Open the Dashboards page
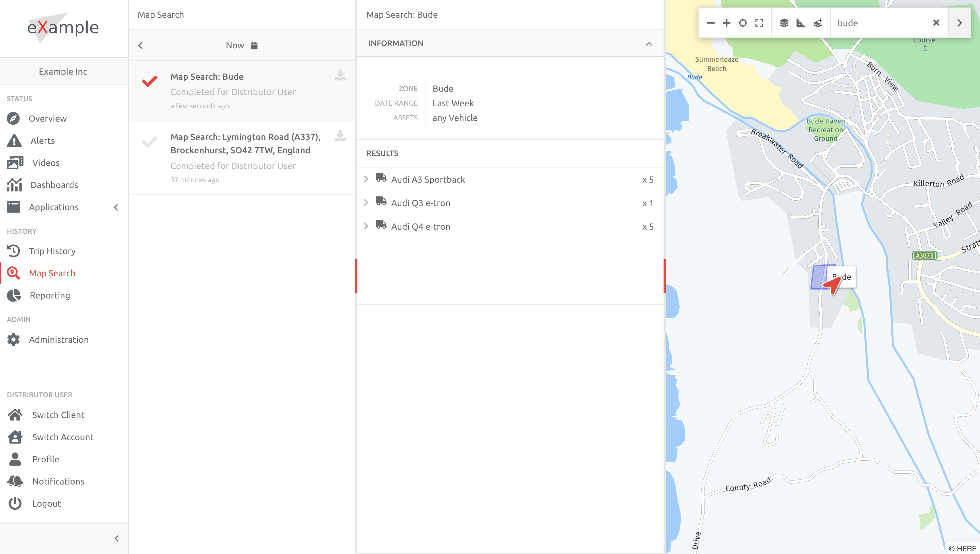 tap(53, 185)
